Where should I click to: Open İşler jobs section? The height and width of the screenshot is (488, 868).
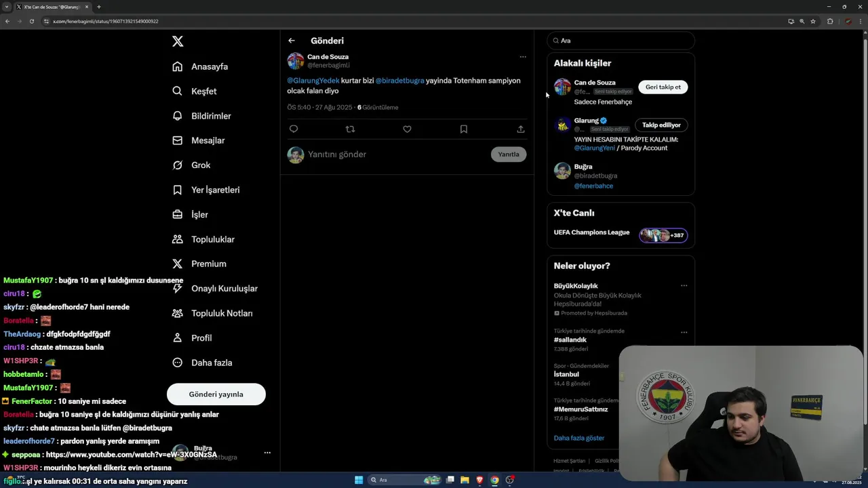190,214
